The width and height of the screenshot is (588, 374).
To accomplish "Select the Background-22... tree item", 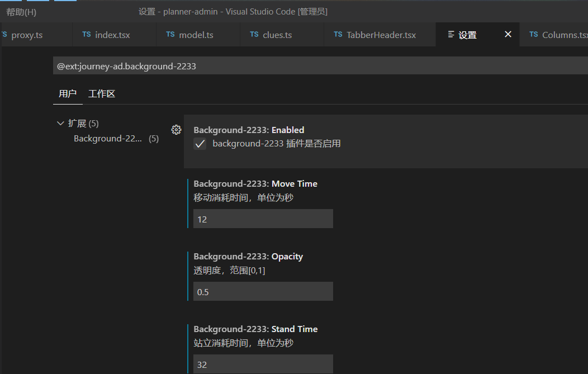I will [x=108, y=138].
